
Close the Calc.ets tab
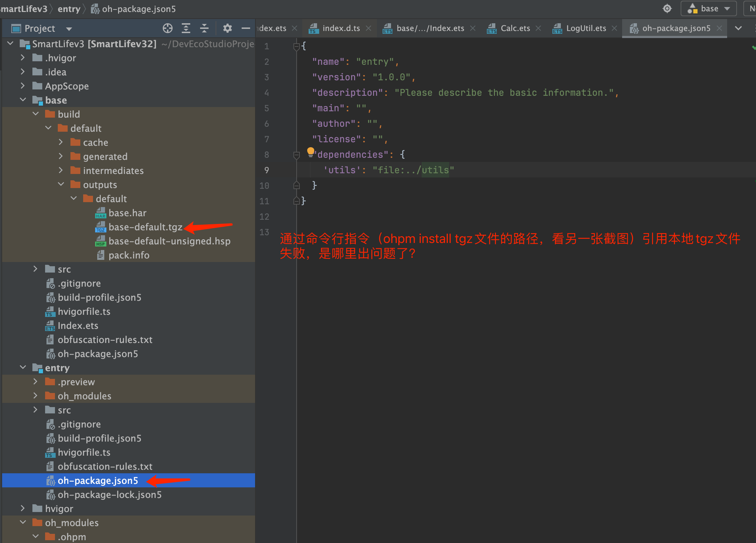[538, 28]
